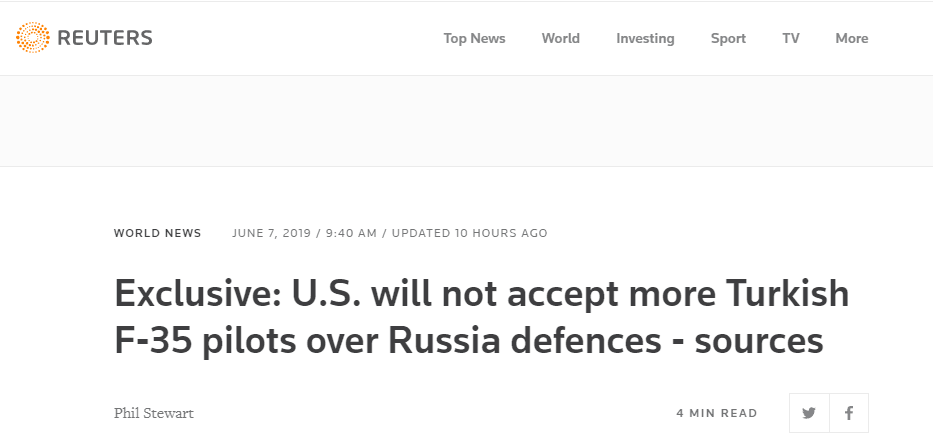
Task: Click the 4 MIN READ label
Action: [716, 413]
